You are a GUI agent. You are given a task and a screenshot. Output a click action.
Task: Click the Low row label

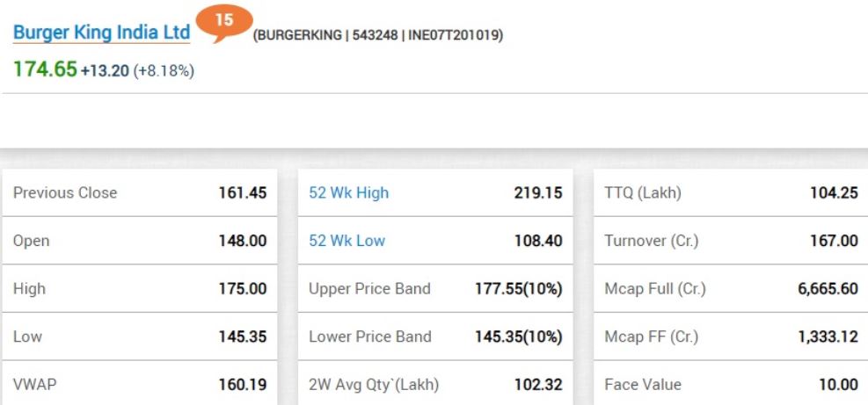27,336
